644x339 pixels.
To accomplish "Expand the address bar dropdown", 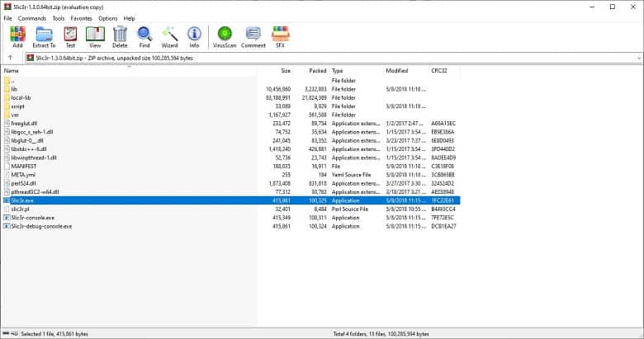I will [x=639, y=59].
